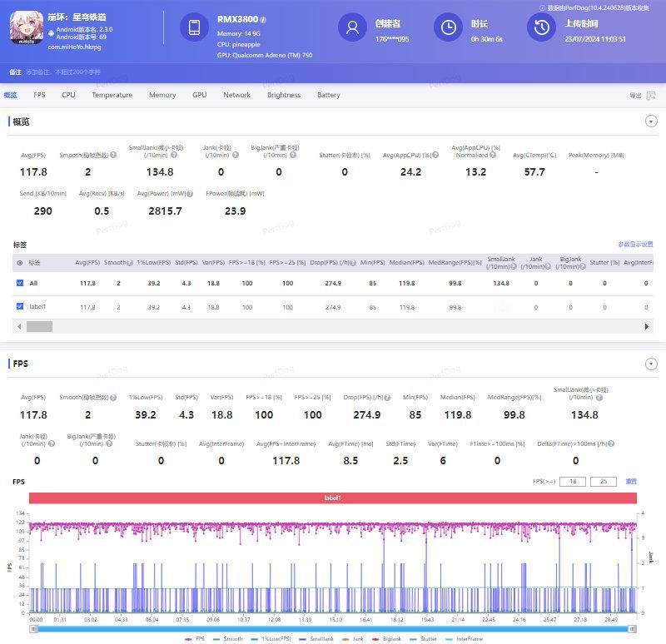Click help icon next to Smooth overview metric

coord(113,155)
